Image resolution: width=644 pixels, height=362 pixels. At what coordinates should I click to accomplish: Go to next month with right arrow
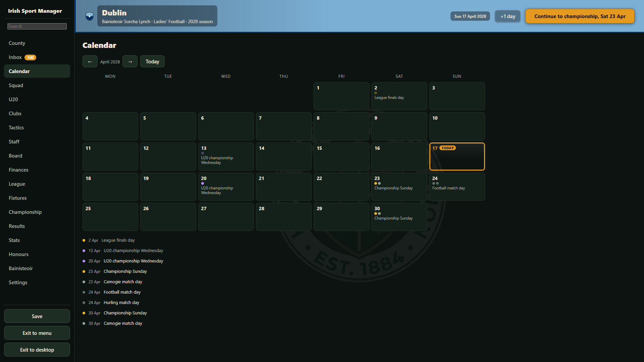[x=130, y=61]
